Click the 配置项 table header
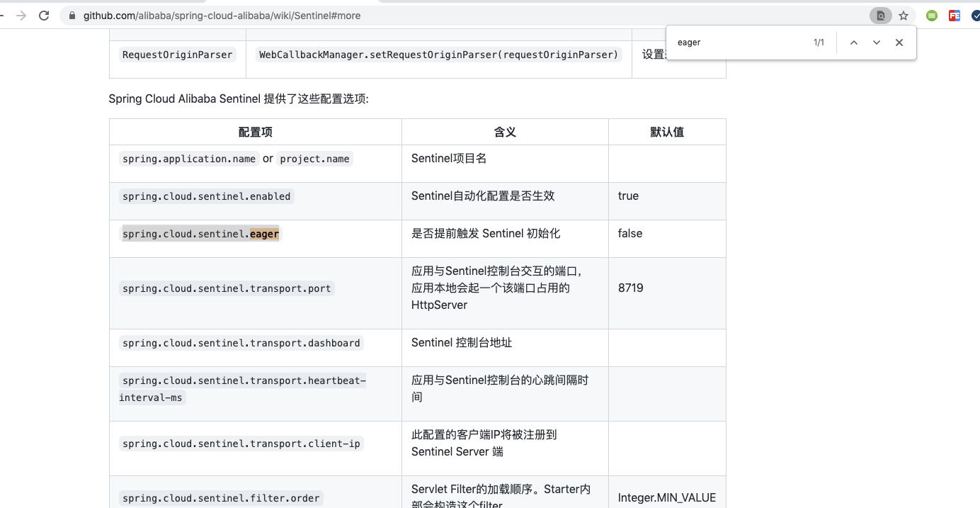This screenshot has width=980, height=508. point(254,132)
